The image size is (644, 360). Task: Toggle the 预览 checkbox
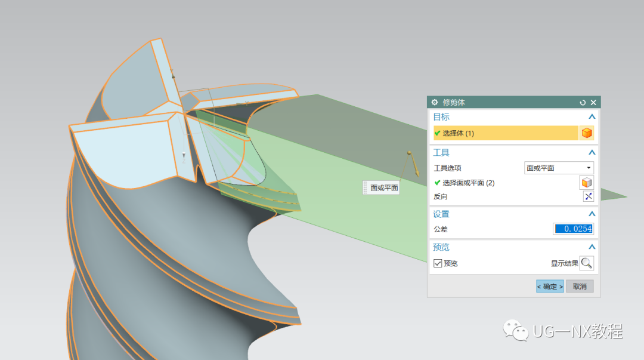[x=438, y=263]
